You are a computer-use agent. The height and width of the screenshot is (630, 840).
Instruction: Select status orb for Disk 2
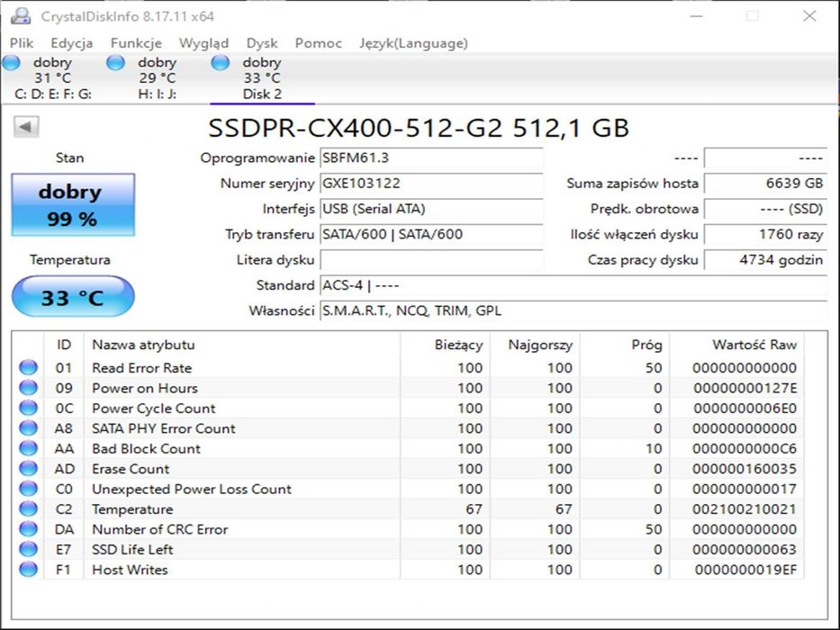click(221, 63)
